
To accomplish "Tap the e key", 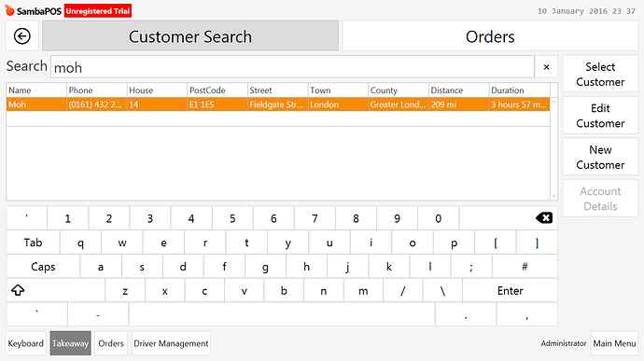I will 163,243.
